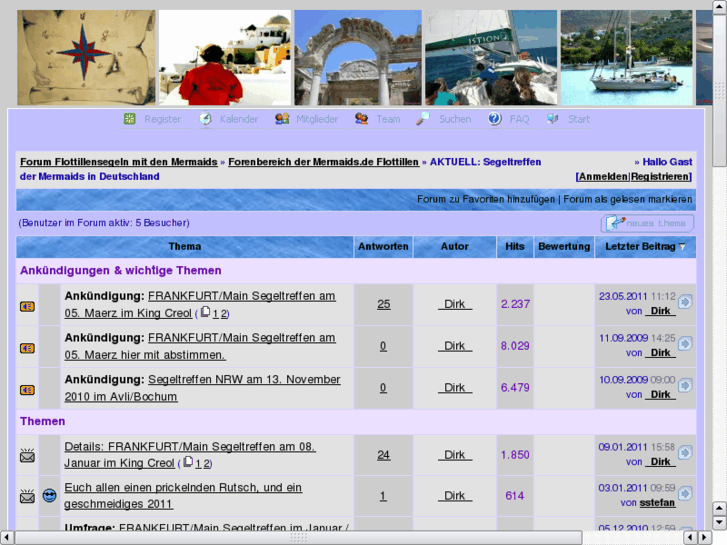Open the Kalender menu link
Viewport: 727px width, 545px height.
239,119
